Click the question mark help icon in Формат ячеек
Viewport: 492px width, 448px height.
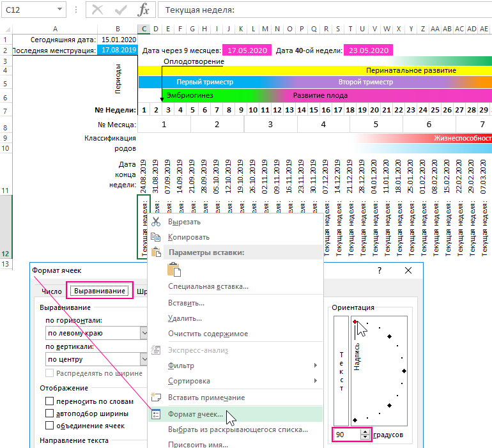379,271
